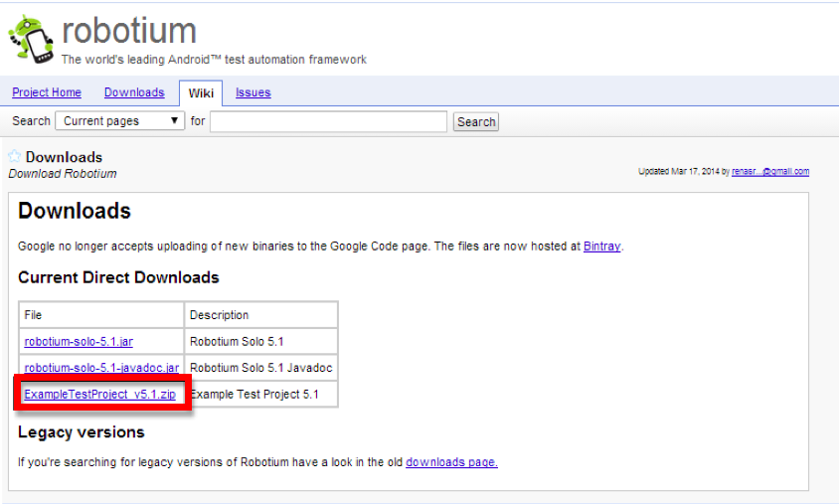Viewport: 840px width, 504px height.
Task: Open the Issues tab
Action: tap(252, 92)
